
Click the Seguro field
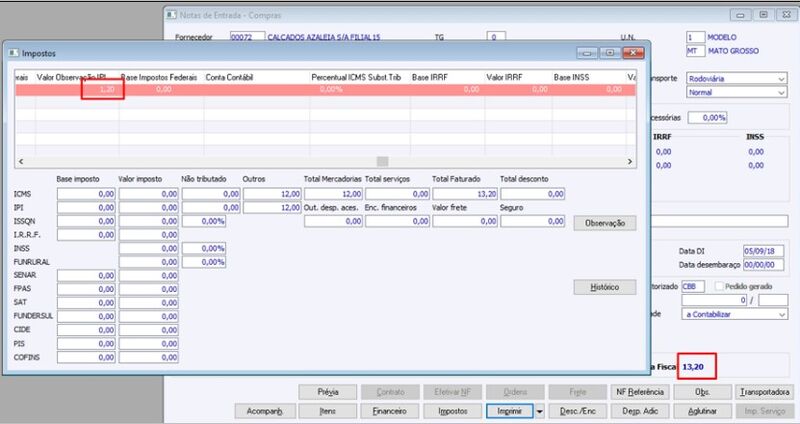click(x=533, y=221)
